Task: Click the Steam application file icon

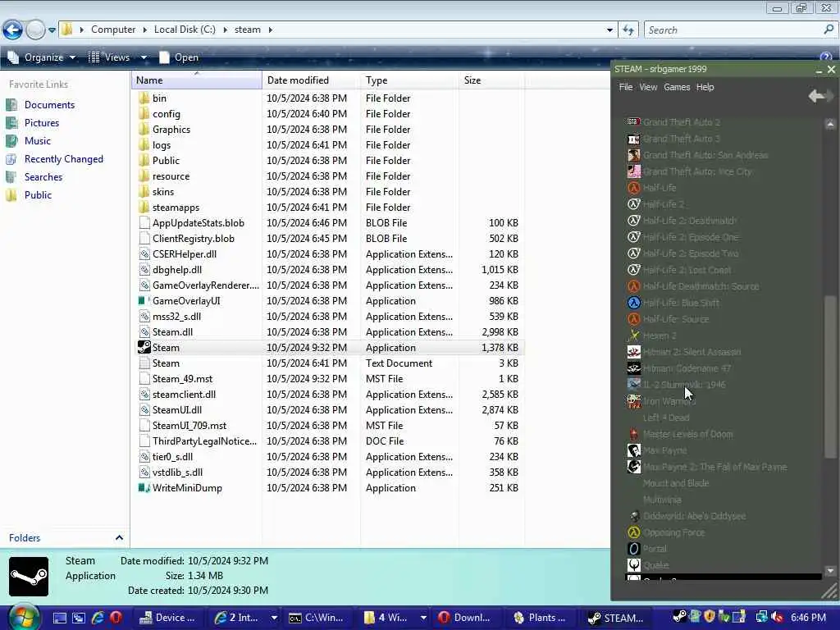Action: [144, 347]
